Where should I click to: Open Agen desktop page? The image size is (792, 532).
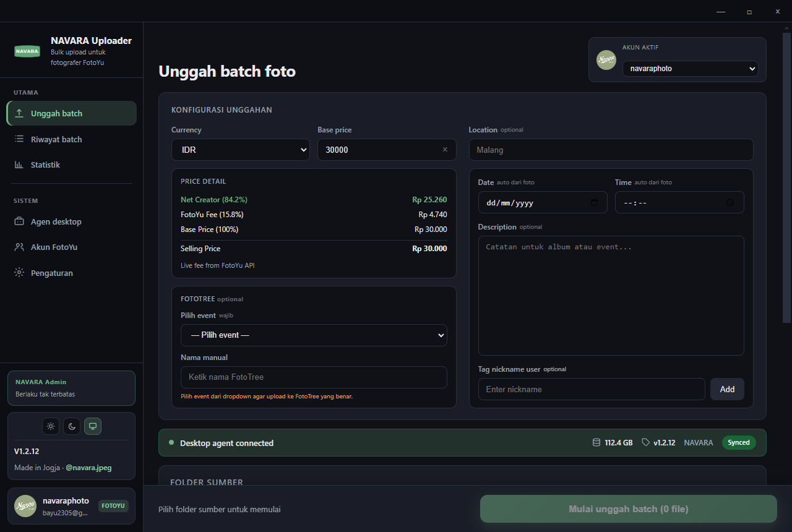click(72, 221)
